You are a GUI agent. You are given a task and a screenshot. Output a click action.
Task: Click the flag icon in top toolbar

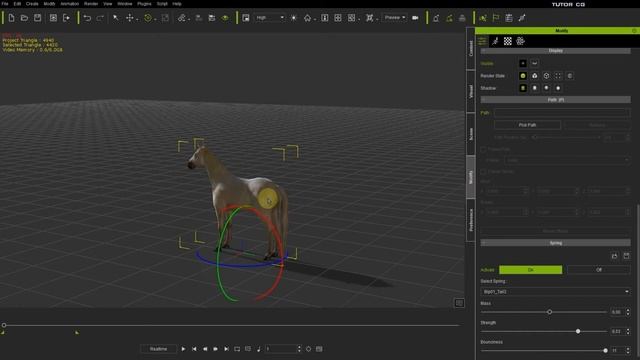[496, 18]
